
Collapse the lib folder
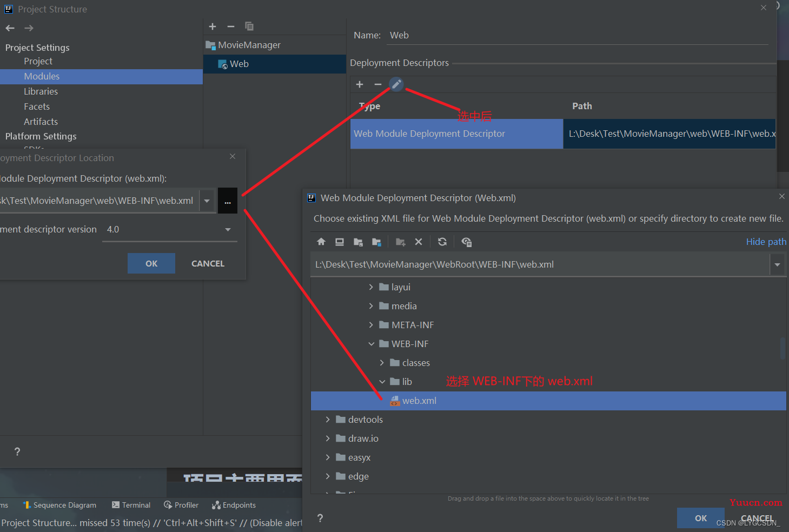(382, 382)
